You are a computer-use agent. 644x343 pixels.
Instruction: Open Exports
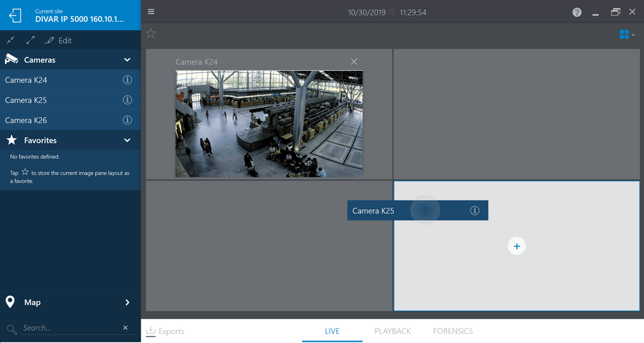[x=165, y=331]
